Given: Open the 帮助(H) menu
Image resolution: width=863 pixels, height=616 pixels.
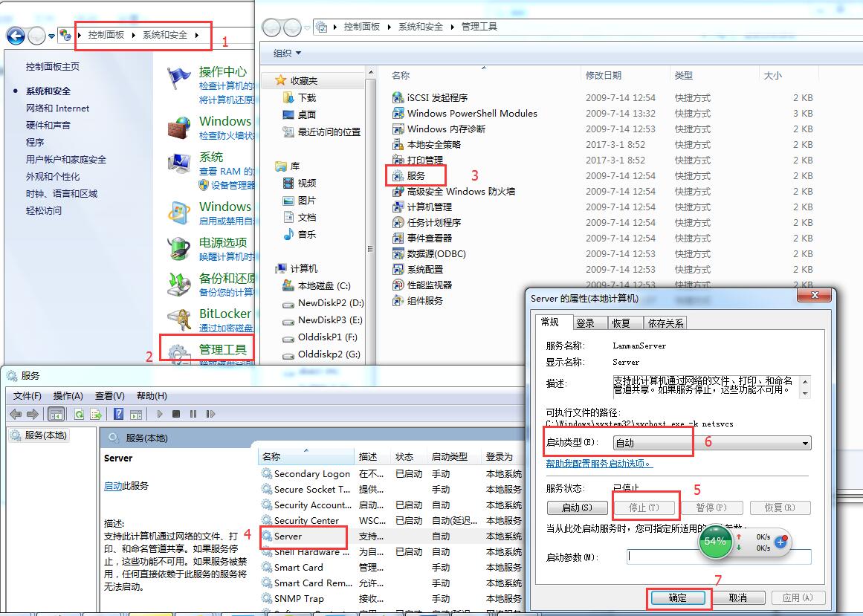Looking at the screenshot, I should [x=152, y=396].
